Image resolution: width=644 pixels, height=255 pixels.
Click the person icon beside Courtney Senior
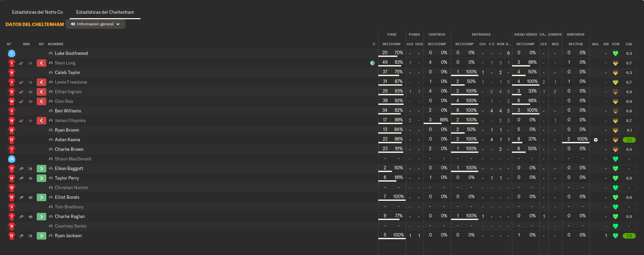(x=51, y=226)
